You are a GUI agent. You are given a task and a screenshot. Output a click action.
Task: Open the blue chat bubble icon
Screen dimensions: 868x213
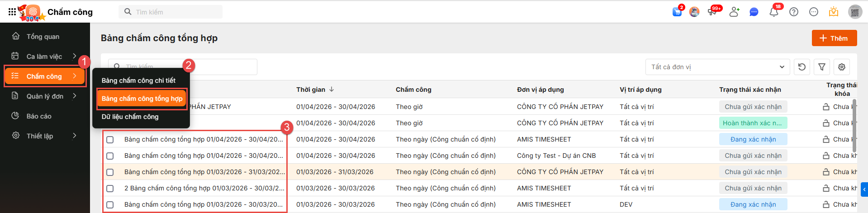pyautogui.click(x=754, y=12)
